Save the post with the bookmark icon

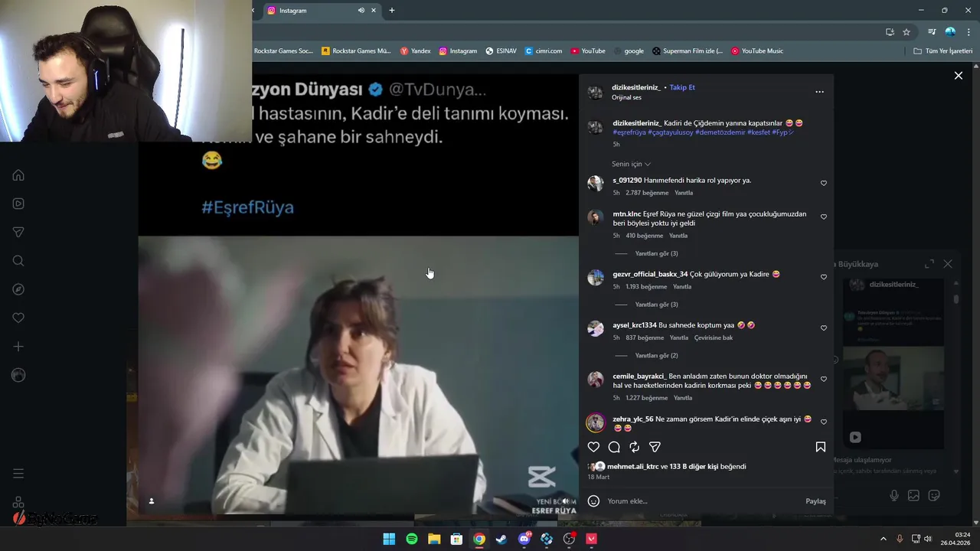(820, 447)
